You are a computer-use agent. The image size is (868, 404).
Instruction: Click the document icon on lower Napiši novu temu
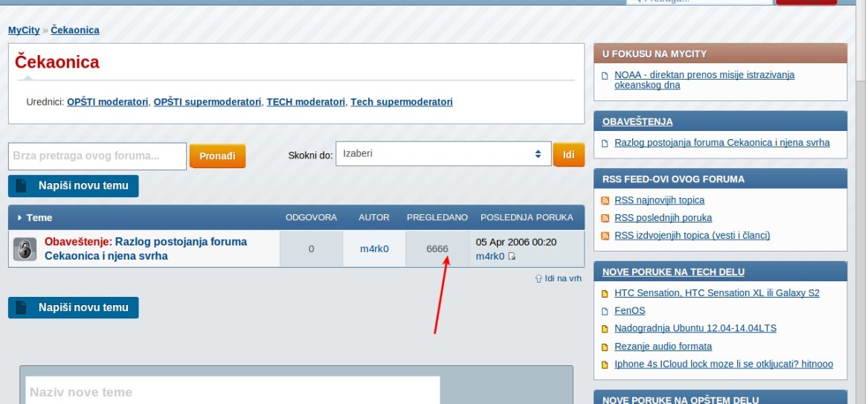21,308
